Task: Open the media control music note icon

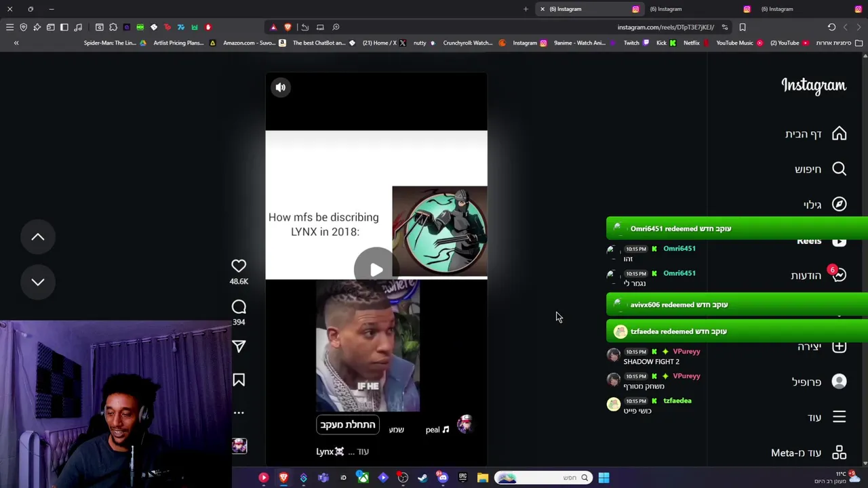Action: click(x=78, y=27)
